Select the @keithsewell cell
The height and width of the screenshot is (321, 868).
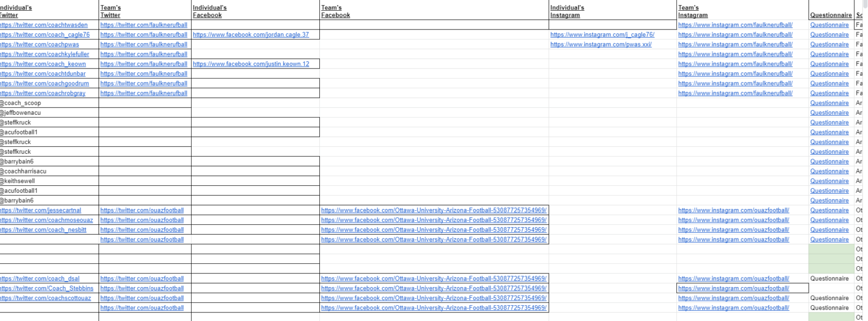coord(49,181)
